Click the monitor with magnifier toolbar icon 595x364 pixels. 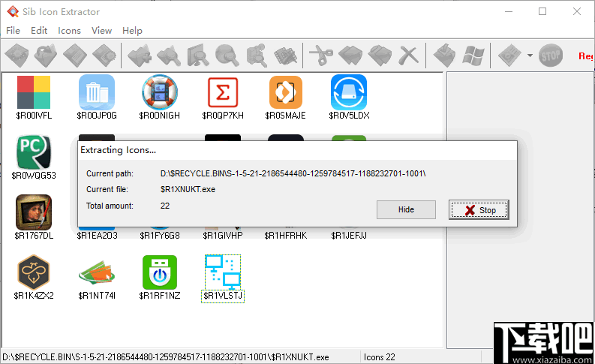tap(198, 56)
